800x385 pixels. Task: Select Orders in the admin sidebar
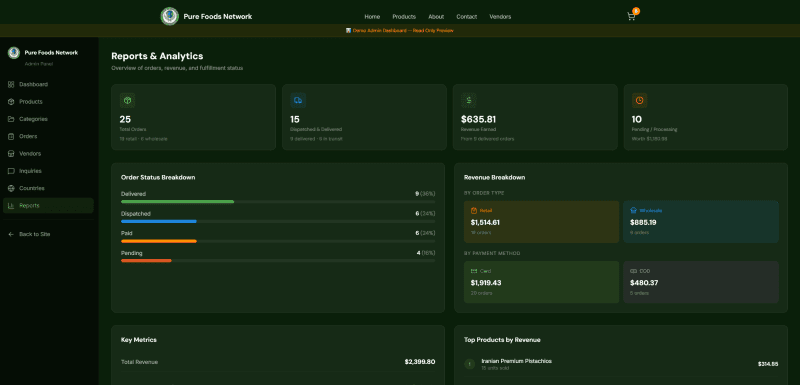(48, 137)
